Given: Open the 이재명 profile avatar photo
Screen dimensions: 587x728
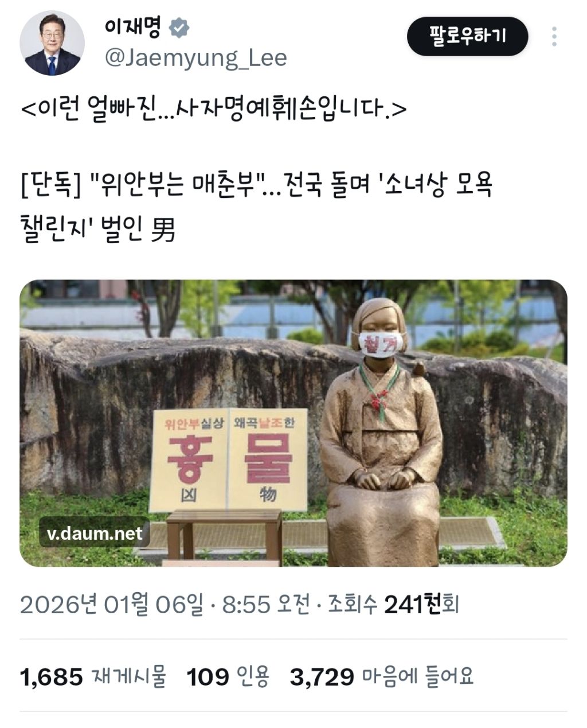Looking at the screenshot, I should coord(52,43).
